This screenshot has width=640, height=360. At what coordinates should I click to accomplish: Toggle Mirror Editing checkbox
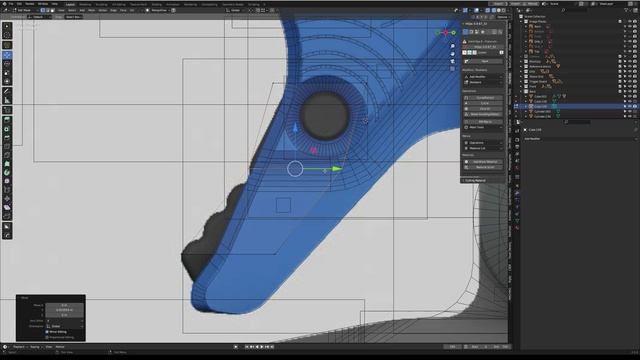coord(47,332)
